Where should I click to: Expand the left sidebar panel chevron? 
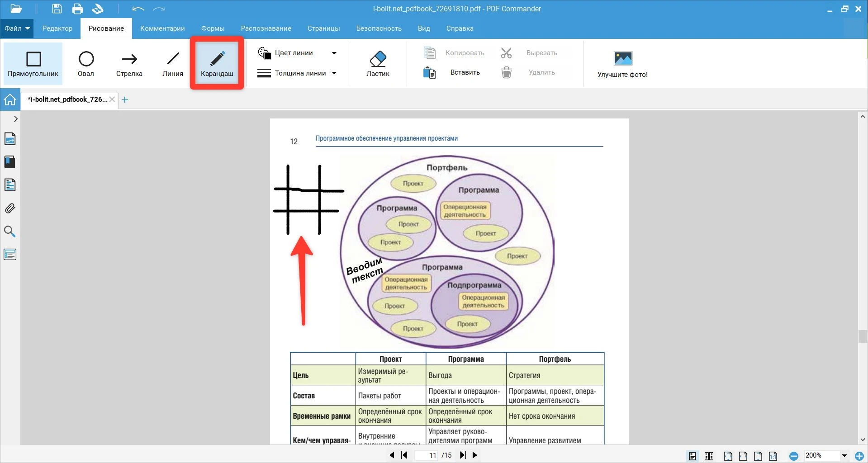pos(16,119)
